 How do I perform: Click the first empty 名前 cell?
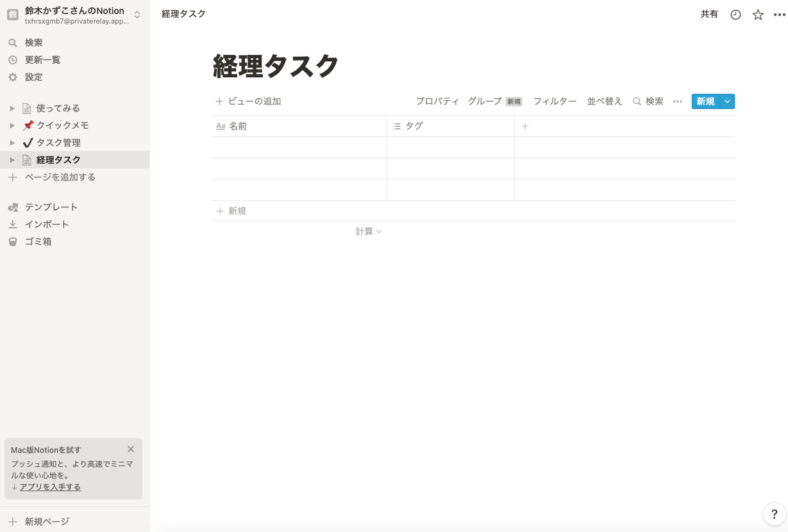tap(299, 147)
